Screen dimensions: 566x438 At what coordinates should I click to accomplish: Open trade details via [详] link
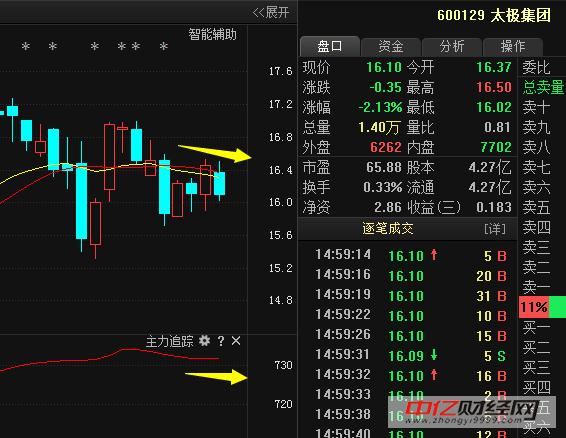tap(495, 229)
